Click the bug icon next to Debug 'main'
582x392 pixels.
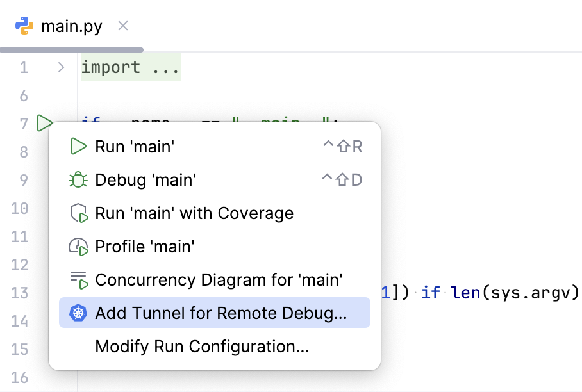pyautogui.click(x=78, y=180)
